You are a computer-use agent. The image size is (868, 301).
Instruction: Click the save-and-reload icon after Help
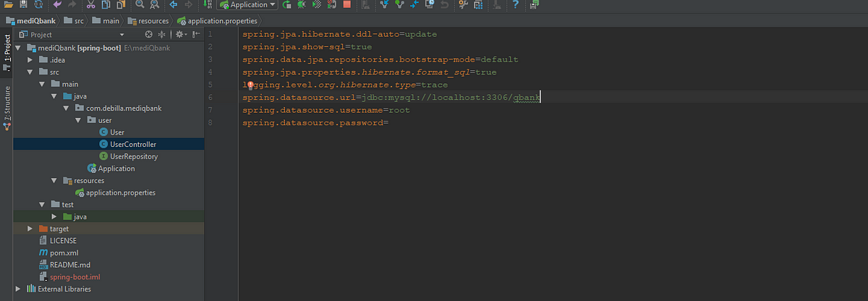click(x=534, y=5)
